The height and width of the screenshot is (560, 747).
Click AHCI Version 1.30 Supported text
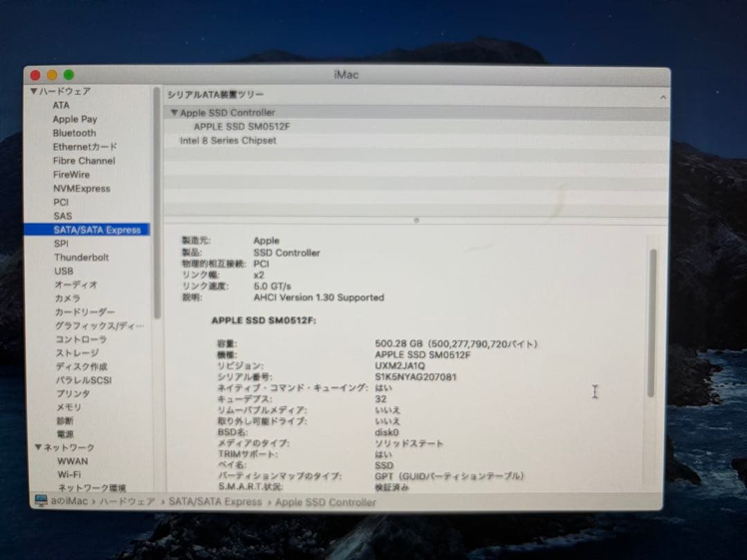point(319,297)
